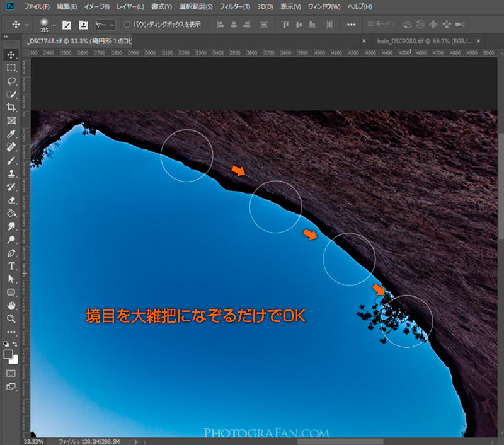The width and height of the screenshot is (504, 445).
Task: Open align and distribute more options
Action: tap(352, 25)
